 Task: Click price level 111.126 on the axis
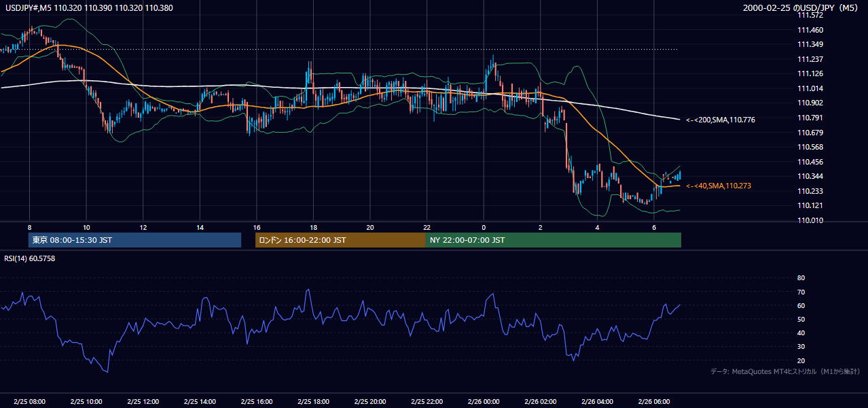[x=810, y=73]
